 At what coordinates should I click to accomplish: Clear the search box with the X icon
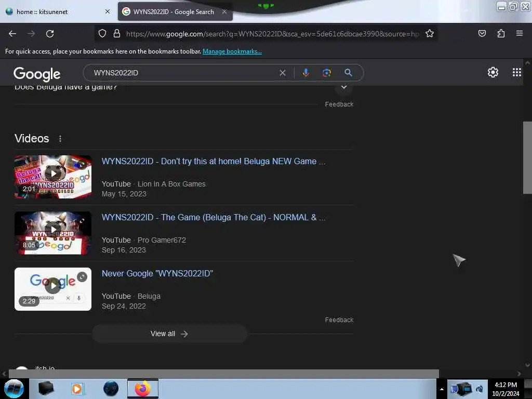pos(282,73)
